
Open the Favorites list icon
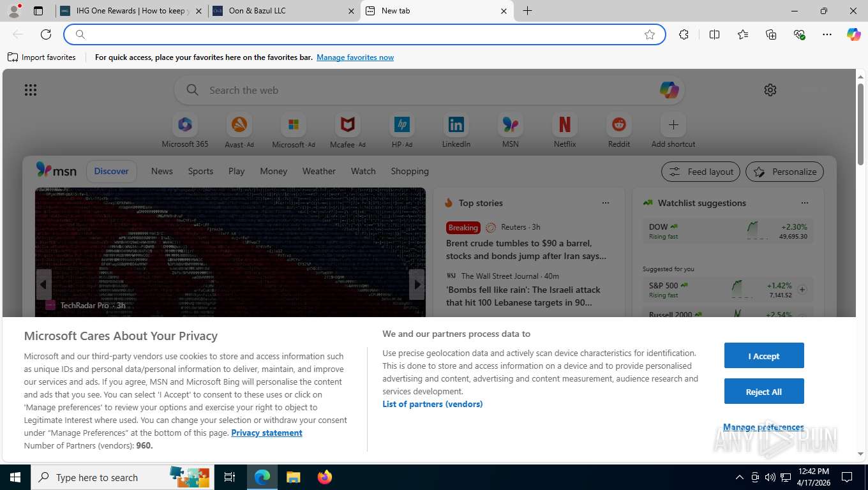[x=743, y=34]
